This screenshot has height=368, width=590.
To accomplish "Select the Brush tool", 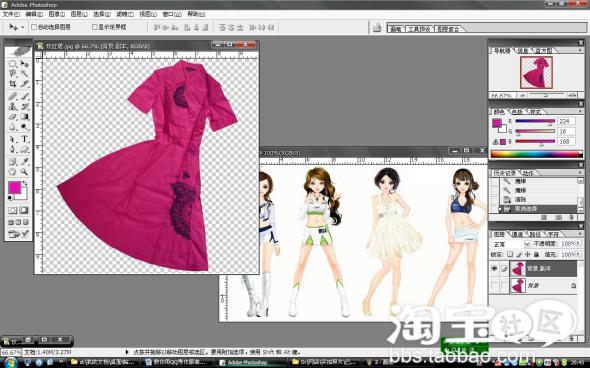I will [24, 96].
